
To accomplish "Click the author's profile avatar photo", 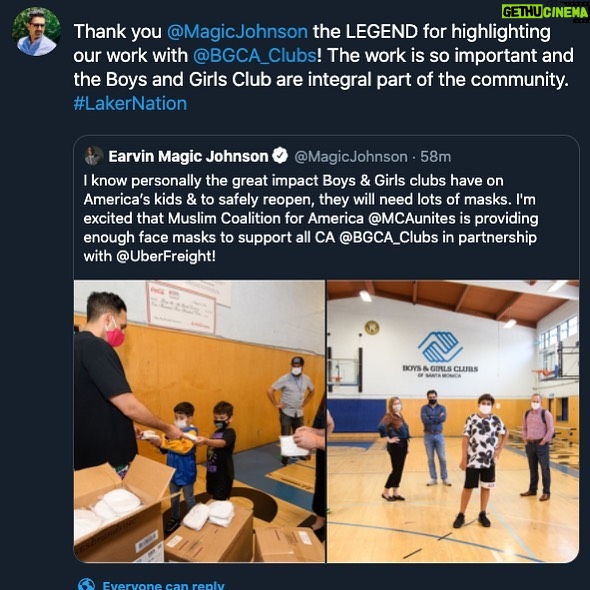I will point(36,32).
